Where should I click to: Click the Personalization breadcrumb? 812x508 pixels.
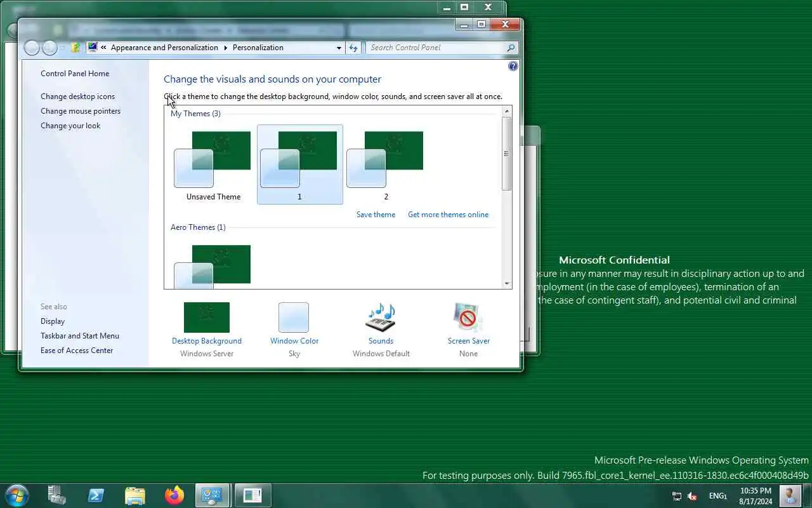click(x=258, y=48)
